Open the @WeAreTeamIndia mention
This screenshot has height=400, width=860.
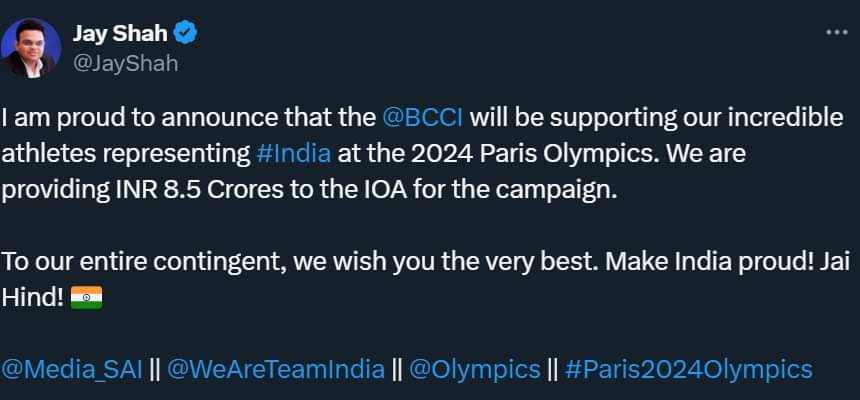pyautogui.click(x=275, y=369)
